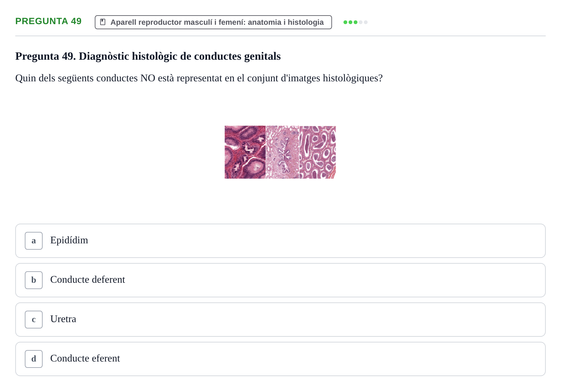Click the fourth grey difficulty dot

361,22
